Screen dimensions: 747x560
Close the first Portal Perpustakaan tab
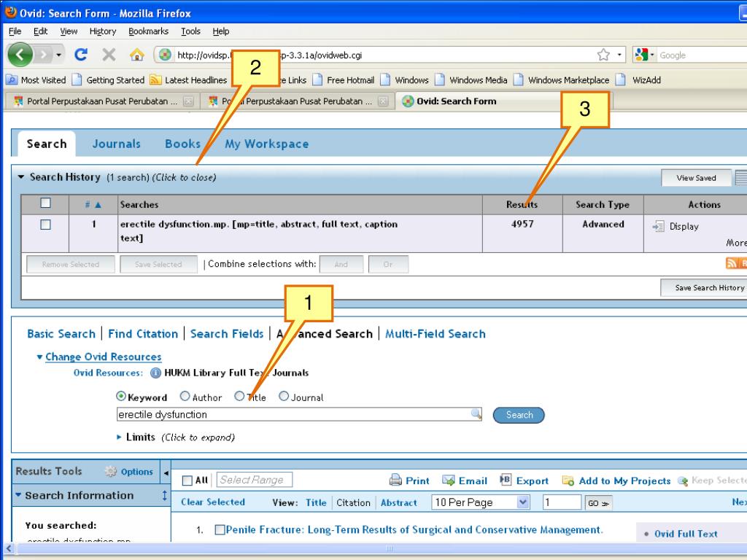pos(189,101)
